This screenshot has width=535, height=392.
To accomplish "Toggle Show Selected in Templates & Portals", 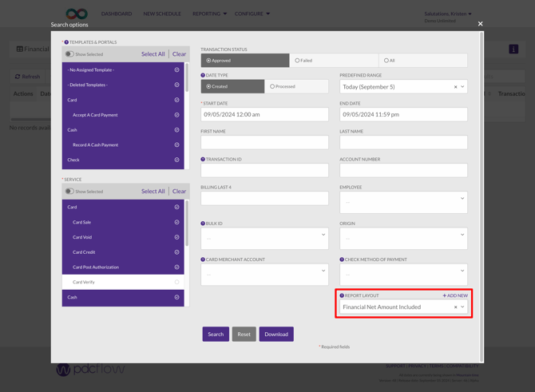I will coord(69,54).
